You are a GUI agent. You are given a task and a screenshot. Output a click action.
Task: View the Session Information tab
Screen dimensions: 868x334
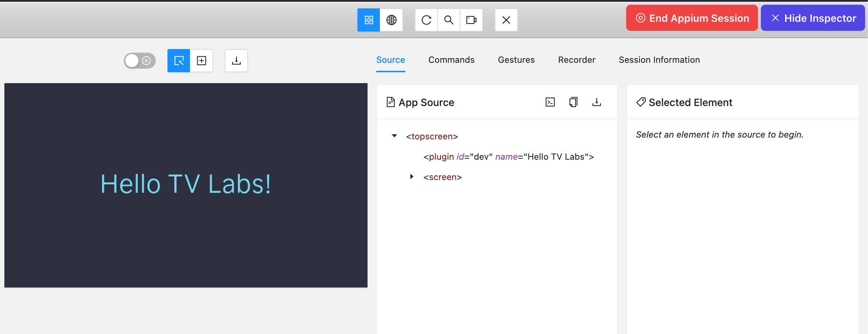click(x=659, y=60)
